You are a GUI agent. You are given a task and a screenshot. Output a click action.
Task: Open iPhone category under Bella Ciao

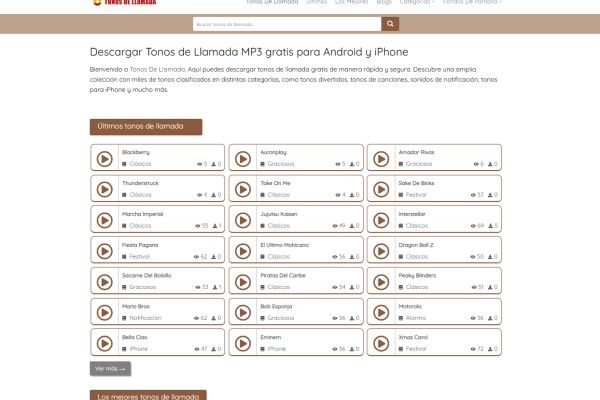click(139, 349)
